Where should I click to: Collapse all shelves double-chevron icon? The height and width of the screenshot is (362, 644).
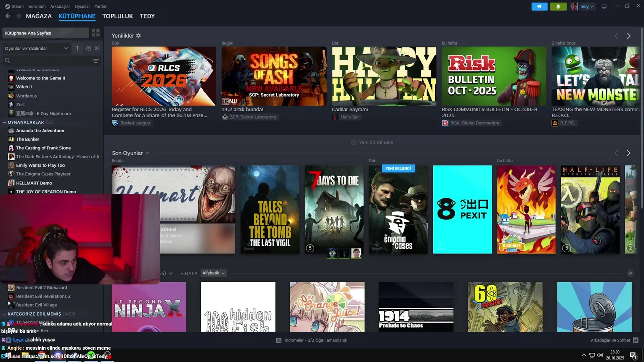[630, 273]
